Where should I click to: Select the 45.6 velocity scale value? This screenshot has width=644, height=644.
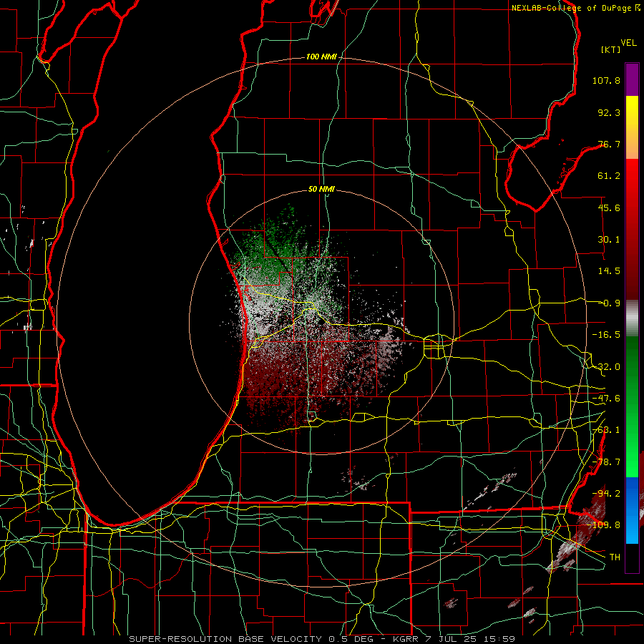609,208
